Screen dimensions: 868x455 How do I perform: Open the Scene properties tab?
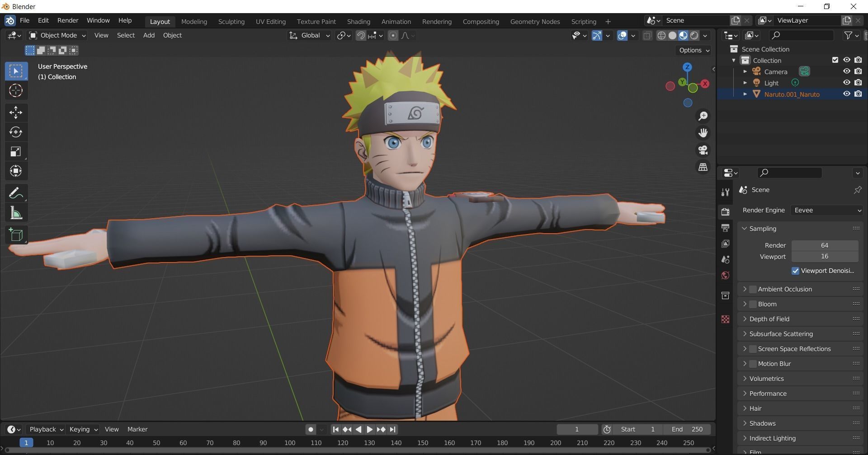pos(726,259)
